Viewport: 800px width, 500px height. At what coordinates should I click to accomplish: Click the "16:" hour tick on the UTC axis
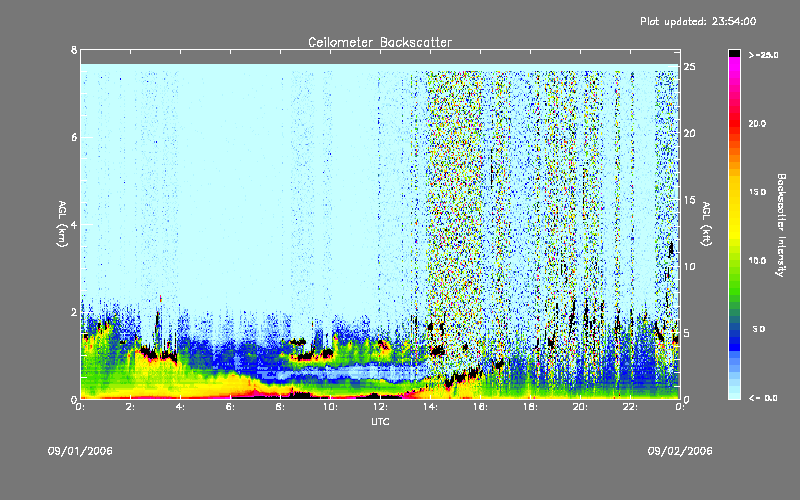(x=480, y=407)
